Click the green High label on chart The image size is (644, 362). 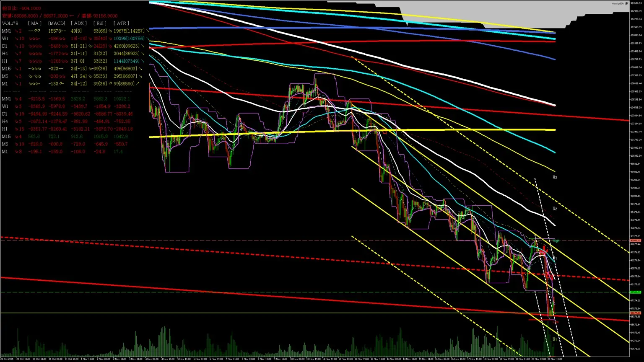(x=556, y=241)
